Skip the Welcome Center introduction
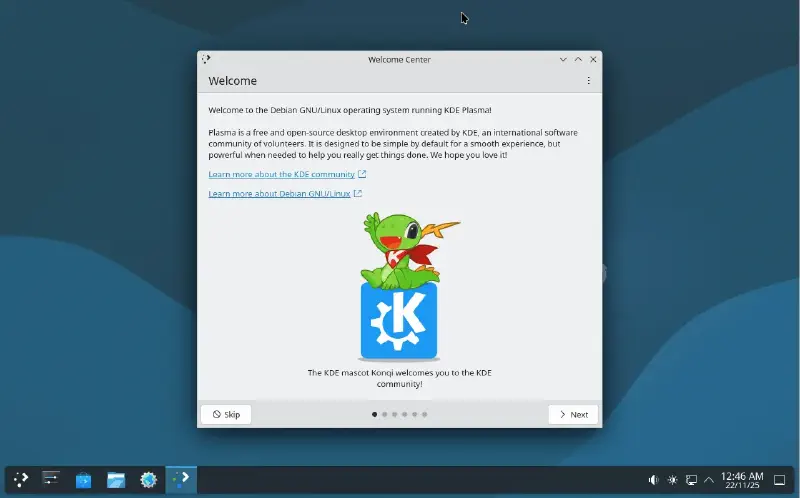The width and height of the screenshot is (800, 498). (225, 414)
